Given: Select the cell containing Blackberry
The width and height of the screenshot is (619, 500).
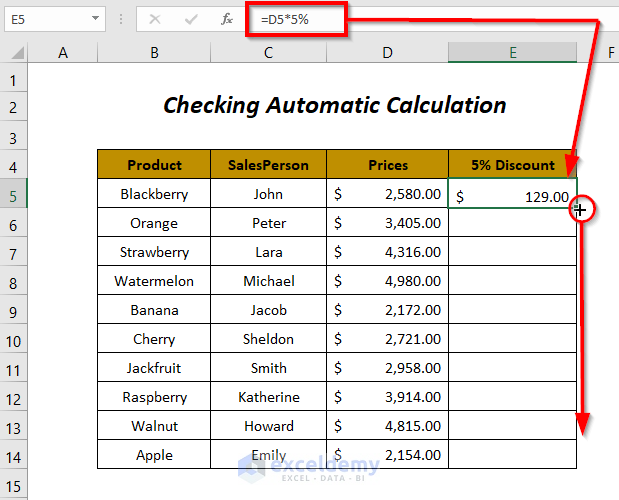Looking at the screenshot, I should [154, 195].
